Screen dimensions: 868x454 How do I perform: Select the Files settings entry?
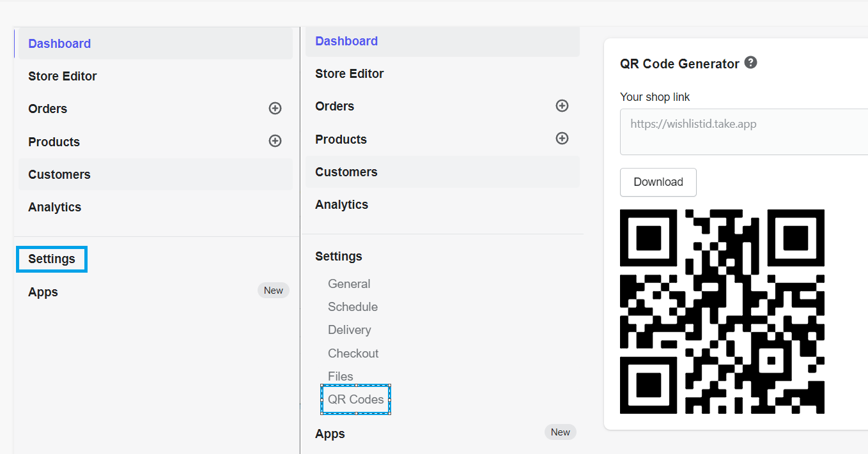pyautogui.click(x=341, y=377)
